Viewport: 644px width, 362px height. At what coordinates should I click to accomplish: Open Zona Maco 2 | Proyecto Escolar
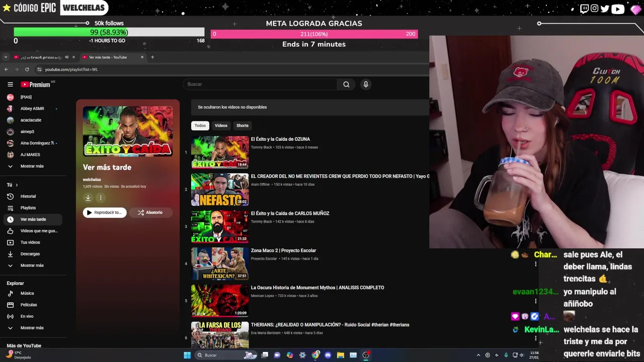click(x=283, y=250)
